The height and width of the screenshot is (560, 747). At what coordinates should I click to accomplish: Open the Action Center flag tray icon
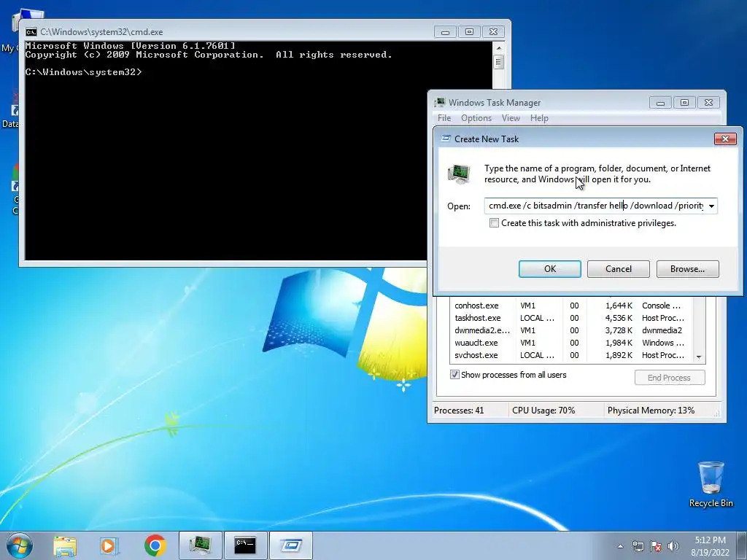pos(656,546)
